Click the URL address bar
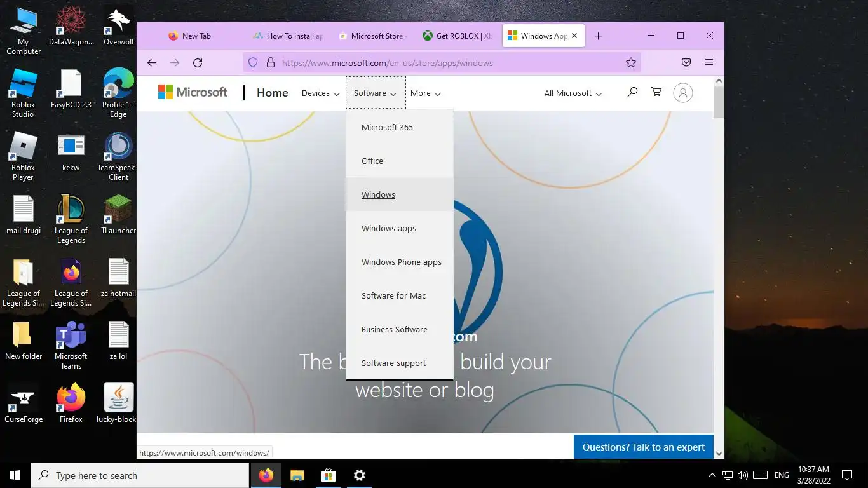868x488 pixels. tap(441, 62)
